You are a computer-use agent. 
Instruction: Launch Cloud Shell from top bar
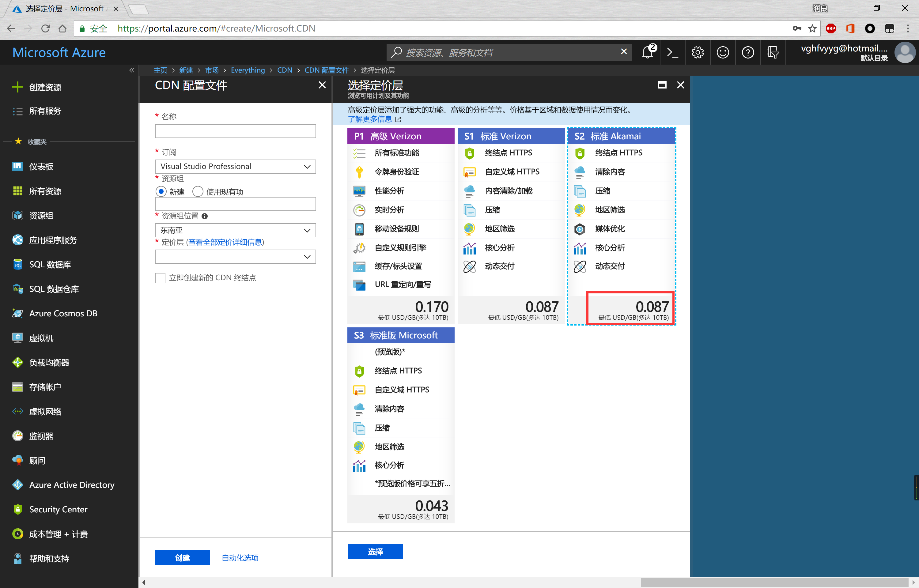tap(672, 52)
